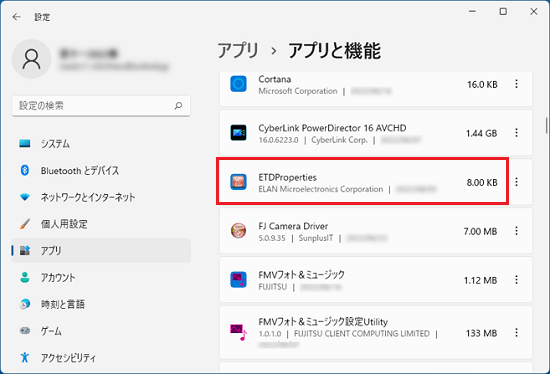Click the ゲーム controller icon
The width and height of the screenshot is (550, 374).
pyautogui.click(x=25, y=330)
